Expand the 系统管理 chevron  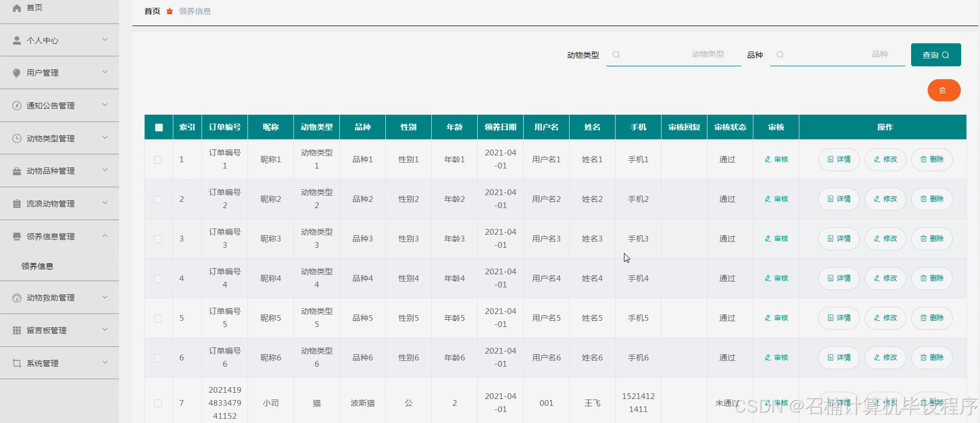tap(105, 362)
